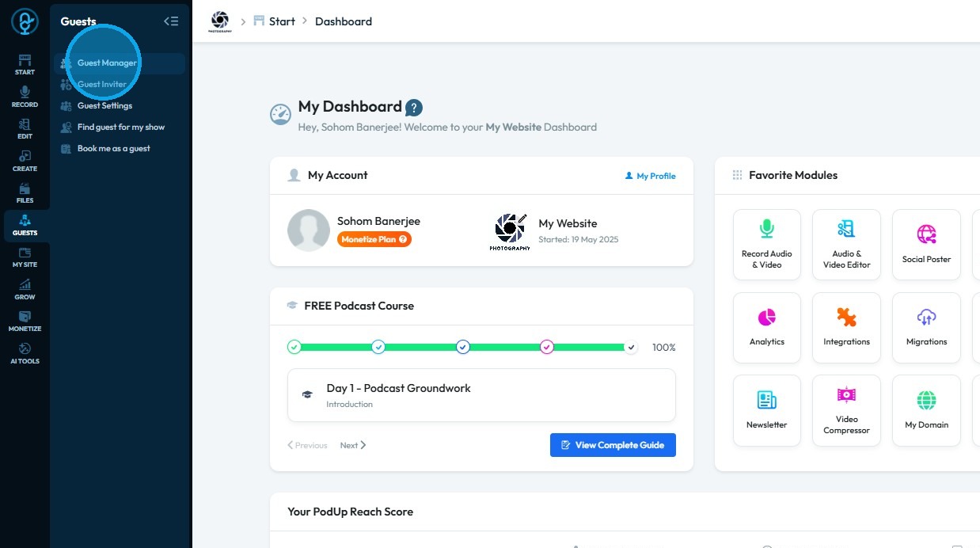
Task: Open Integrations module
Action: point(846,328)
